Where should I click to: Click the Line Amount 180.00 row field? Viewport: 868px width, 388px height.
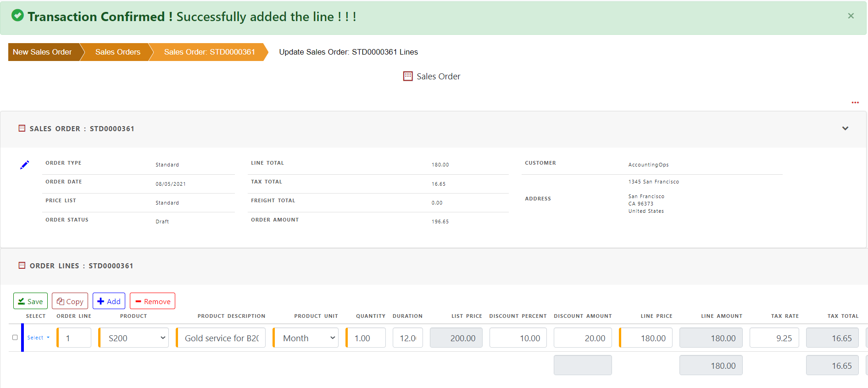coord(711,338)
